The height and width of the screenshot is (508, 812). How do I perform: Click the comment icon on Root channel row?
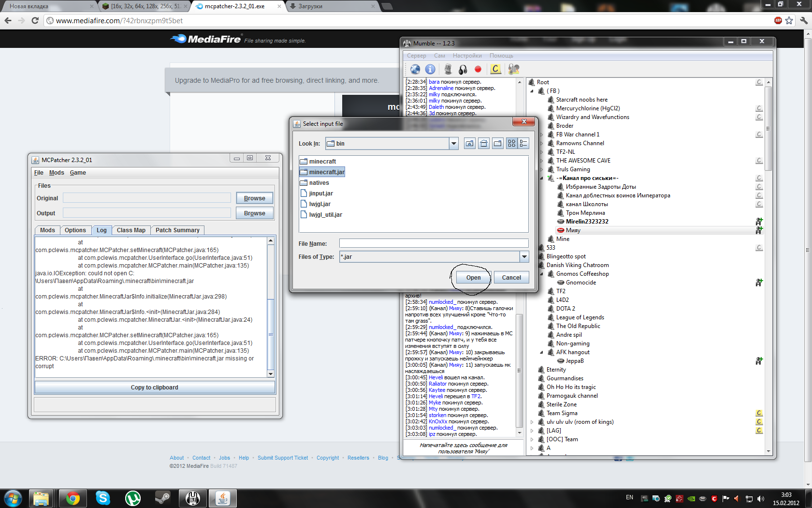click(x=759, y=82)
